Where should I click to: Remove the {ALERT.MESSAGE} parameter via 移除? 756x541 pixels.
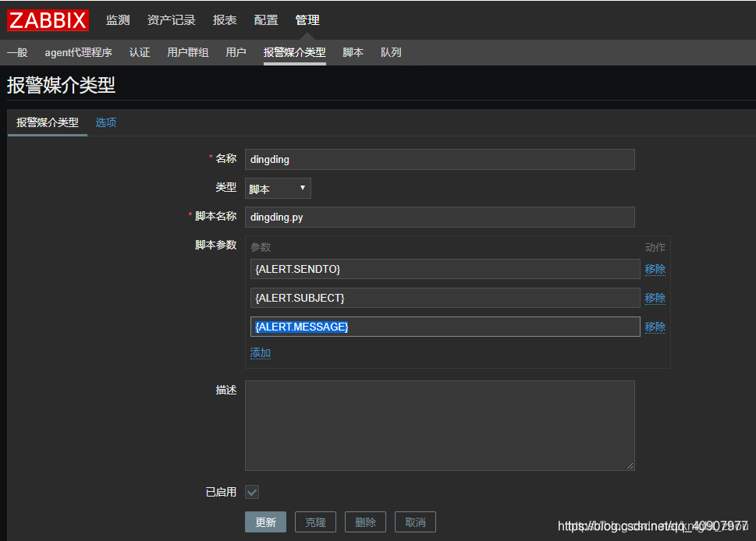(x=655, y=327)
